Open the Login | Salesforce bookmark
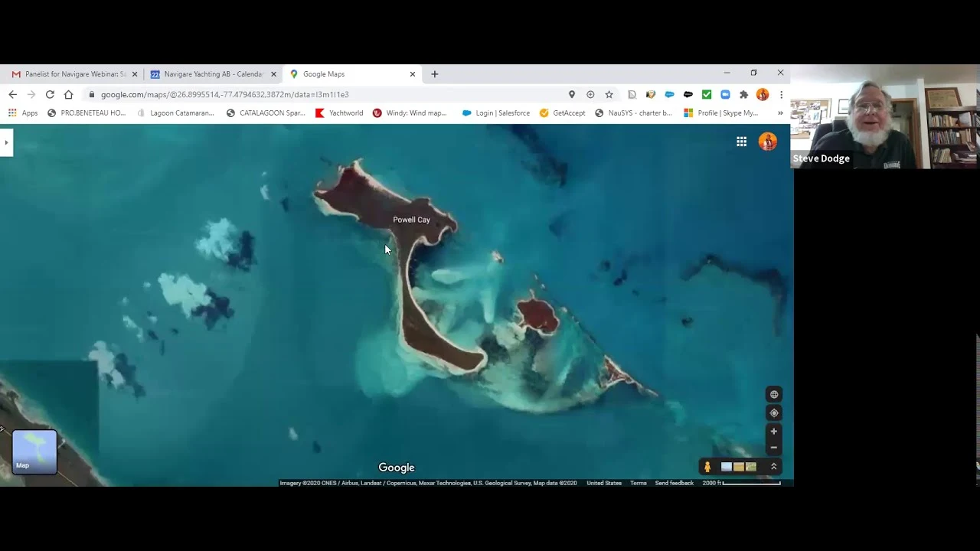The image size is (980, 551). click(496, 112)
